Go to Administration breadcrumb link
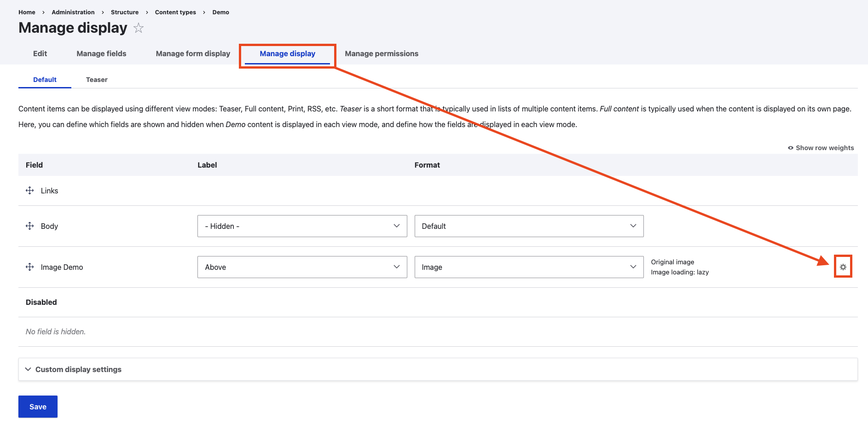 (73, 12)
